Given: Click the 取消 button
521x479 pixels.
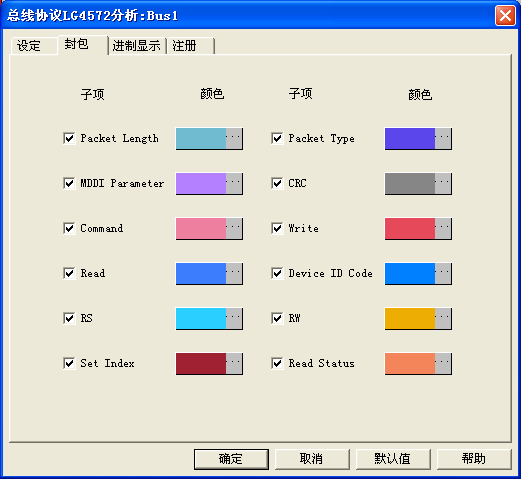Looking at the screenshot, I should point(312,459).
